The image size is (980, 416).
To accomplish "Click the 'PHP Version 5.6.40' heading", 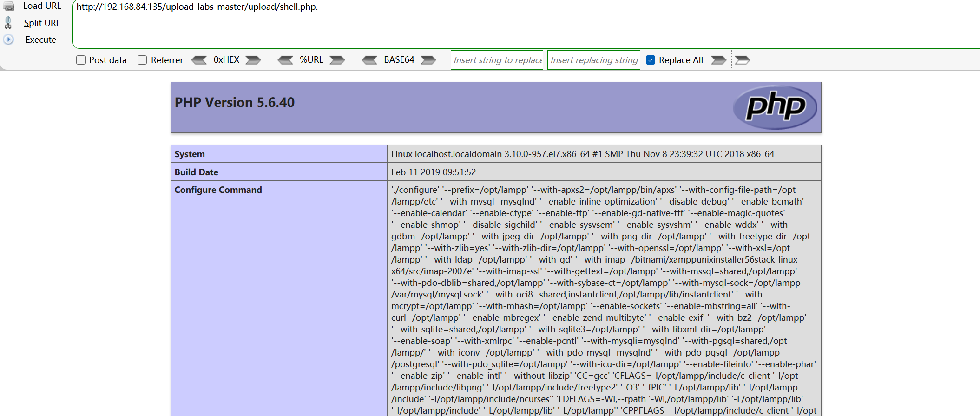I will point(235,102).
